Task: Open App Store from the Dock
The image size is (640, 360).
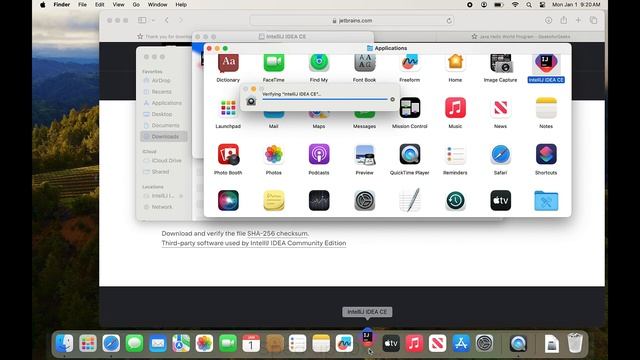Action: [x=461, y=343]
